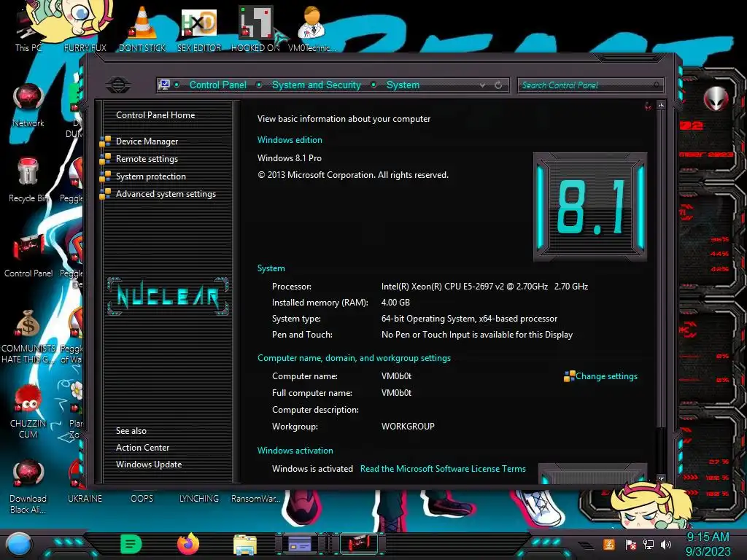
Task: Select the VM0Technic... desktop icon
Action: tap(312, 29)
